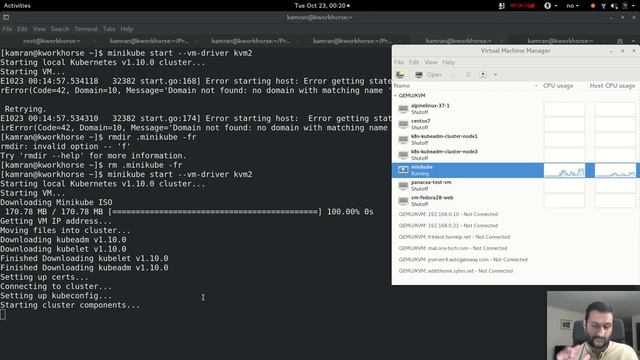Select the minikube VM name
The image size is (640, 360).
pyautogui.click(x=422, y=167)
